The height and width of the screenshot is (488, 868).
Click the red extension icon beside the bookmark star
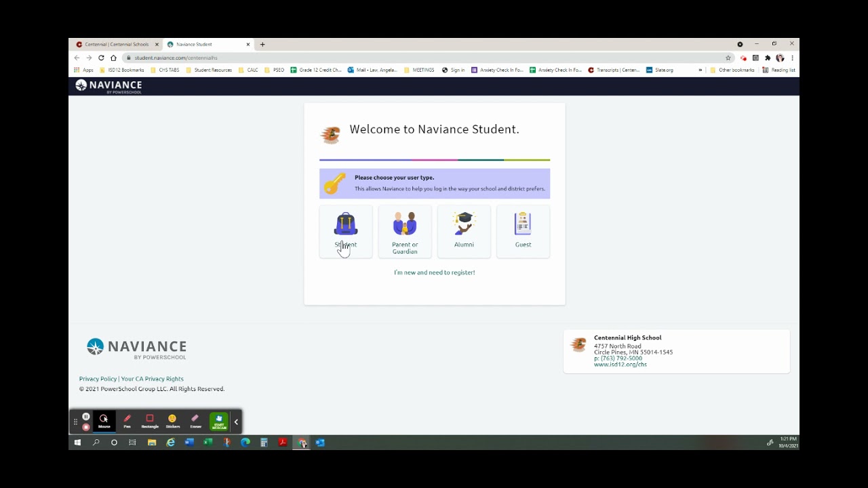click(x=743, y=58)
